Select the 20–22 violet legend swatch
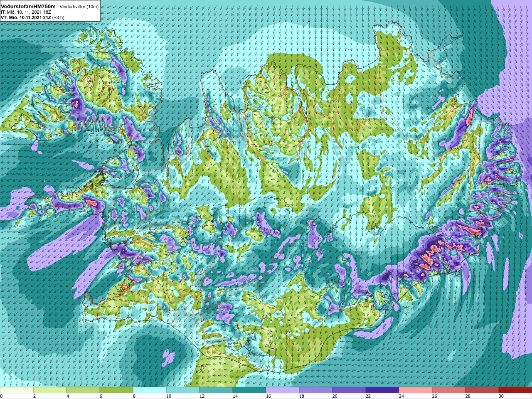This screenshot has height=399, width=532. [x=349, y=390]
